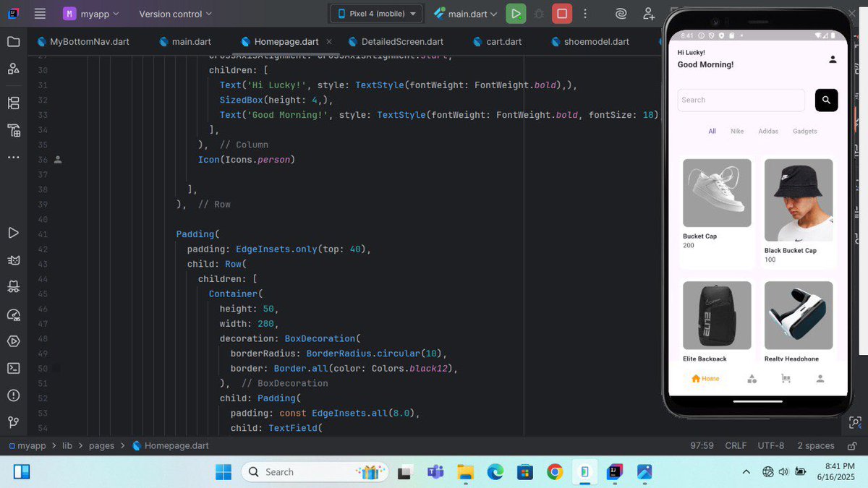The width and height of the screenshot is (868, 488).
Task: Click the 97:59 cursor position indicator
Action: [702, 445]
